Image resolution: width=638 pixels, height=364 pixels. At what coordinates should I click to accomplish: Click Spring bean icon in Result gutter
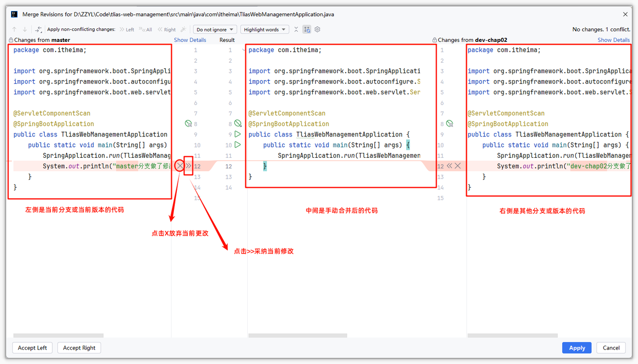click(x=238, y=123)
